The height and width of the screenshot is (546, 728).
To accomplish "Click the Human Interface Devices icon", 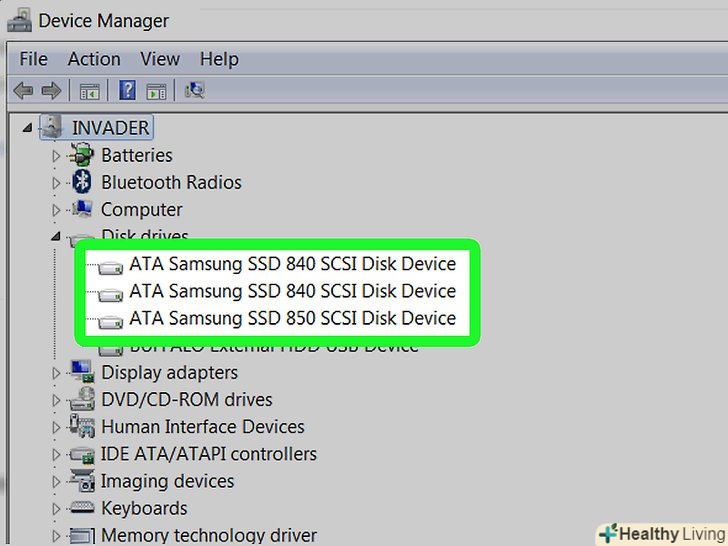I will (x=82, y=426).
